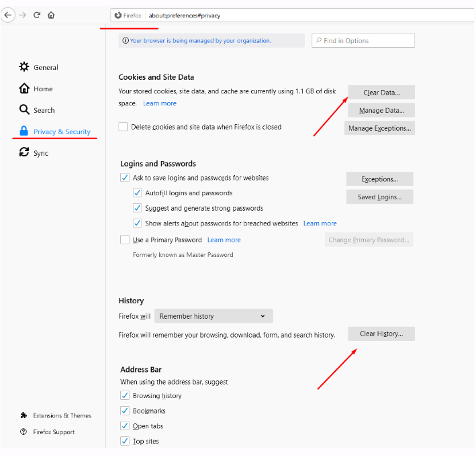Open the Remember history dropdown

[213, 316]
